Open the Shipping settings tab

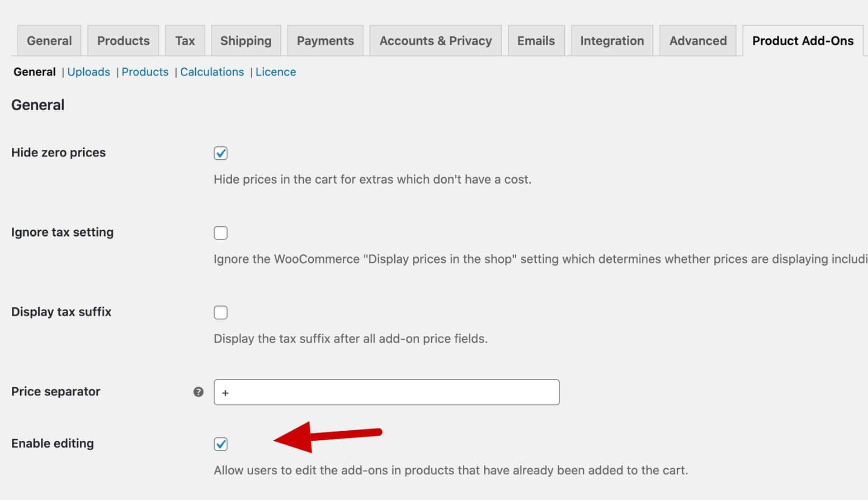(x=245, y=41)
